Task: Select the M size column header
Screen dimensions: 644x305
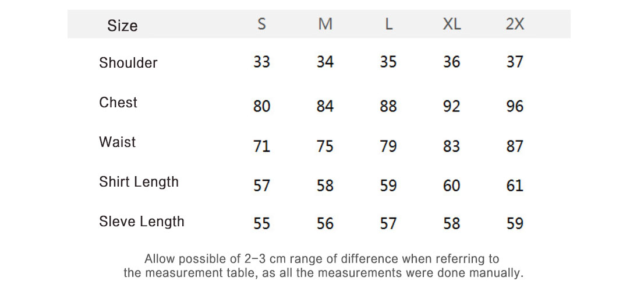Action: pyautogui.click(x=325, y=24)
